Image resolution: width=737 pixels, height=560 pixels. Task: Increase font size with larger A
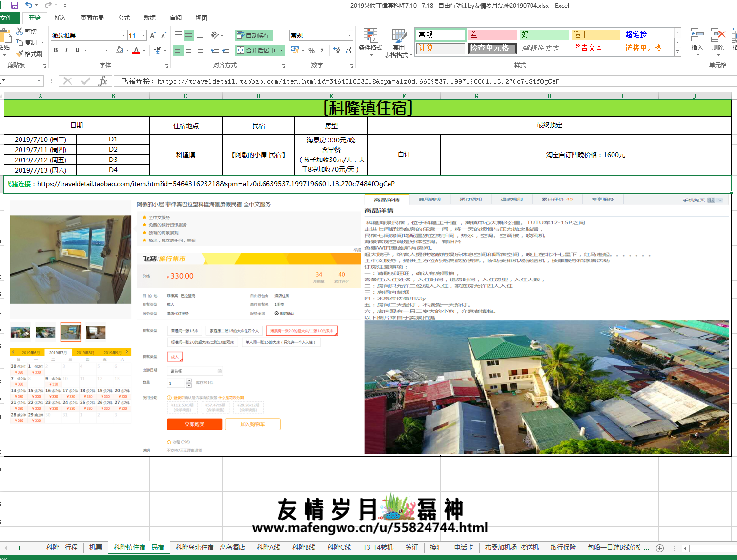(x=153, y=35)
